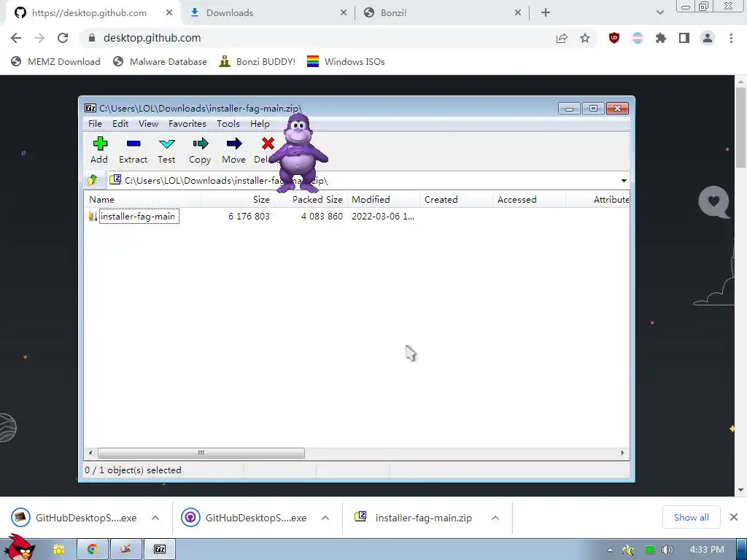The width and height of the screenshot is (747, 560).
Task: Open Malware Database bookmark
Action: pos(160,62)
